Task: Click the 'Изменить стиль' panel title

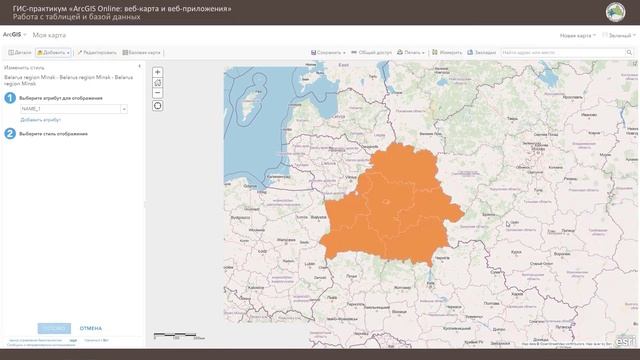Action: pyautogui.click(x=24, y=67)
